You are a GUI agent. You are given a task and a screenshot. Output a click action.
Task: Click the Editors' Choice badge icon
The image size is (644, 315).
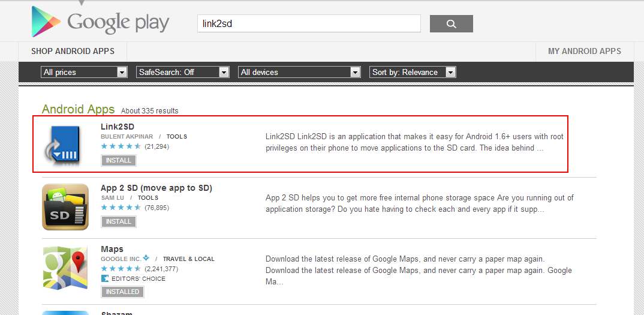(104, 278)
